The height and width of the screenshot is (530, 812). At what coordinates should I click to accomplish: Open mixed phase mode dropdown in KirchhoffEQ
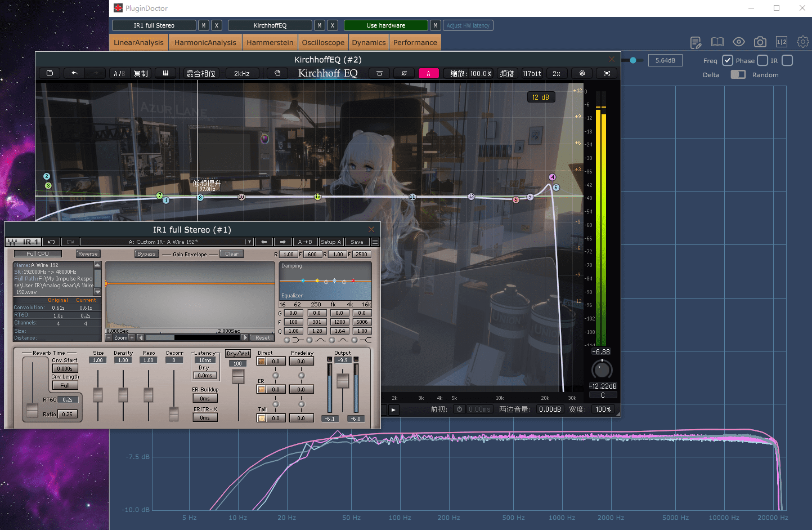coord(201,73)
